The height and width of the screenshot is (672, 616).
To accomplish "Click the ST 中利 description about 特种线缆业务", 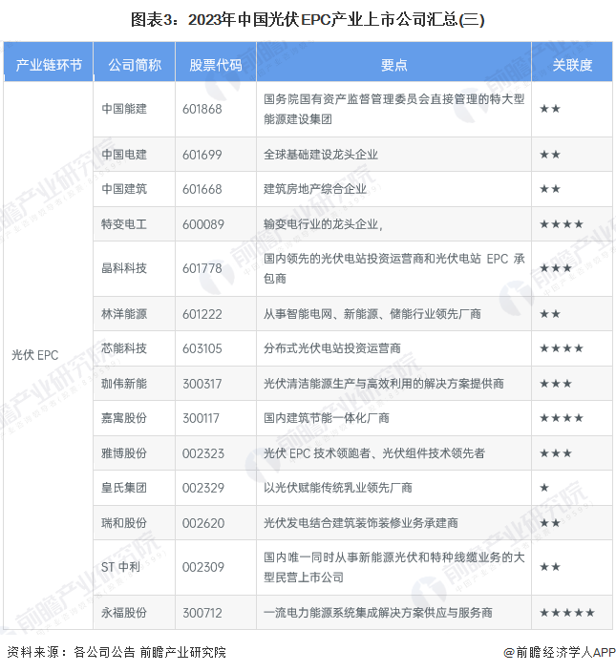I will 393,567.
